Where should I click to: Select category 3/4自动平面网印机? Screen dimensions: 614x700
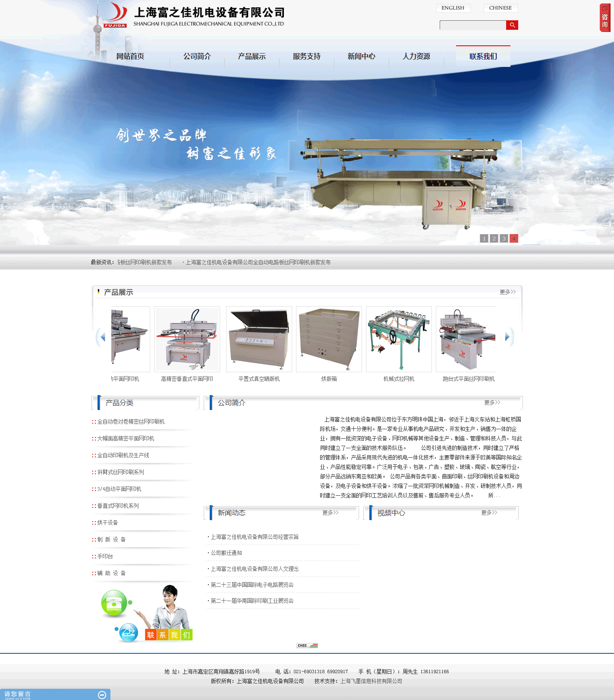[x=119, y=489]
